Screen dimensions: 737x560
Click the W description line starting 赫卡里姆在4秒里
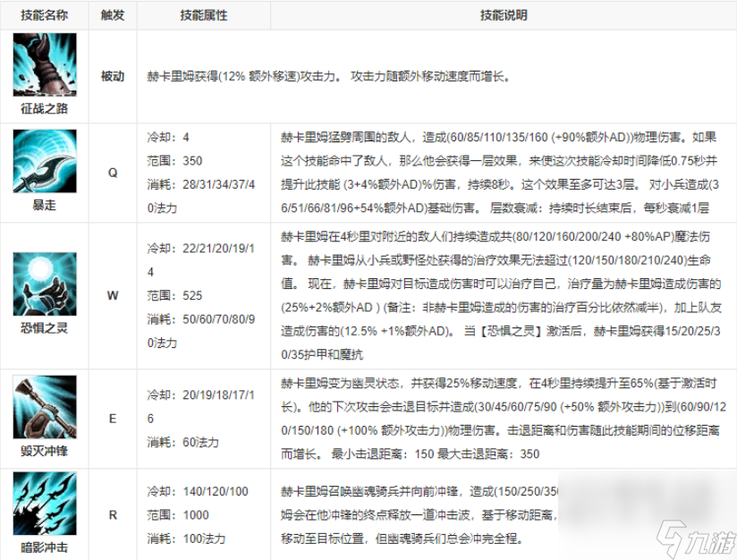[x=496, y=236]
